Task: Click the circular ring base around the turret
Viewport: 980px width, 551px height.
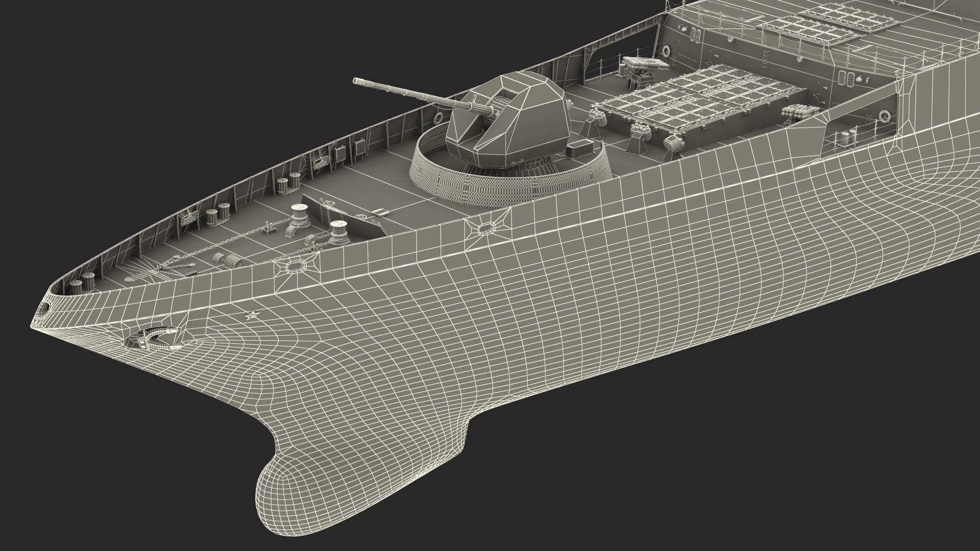Action: click(x=510, y=168)
